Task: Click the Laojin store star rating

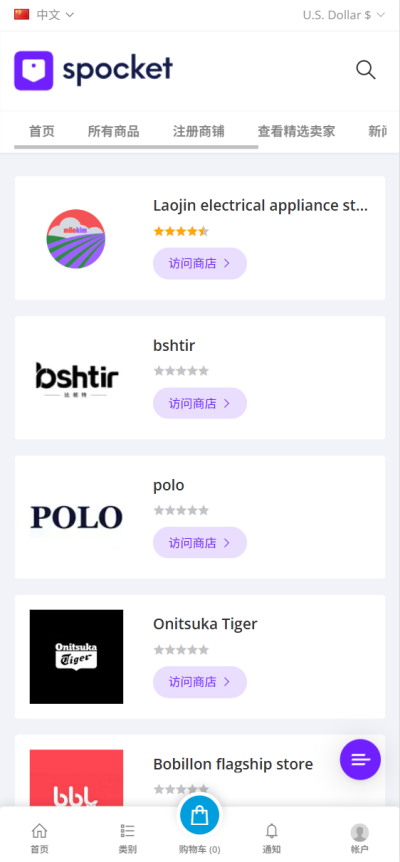Action: 181,231
